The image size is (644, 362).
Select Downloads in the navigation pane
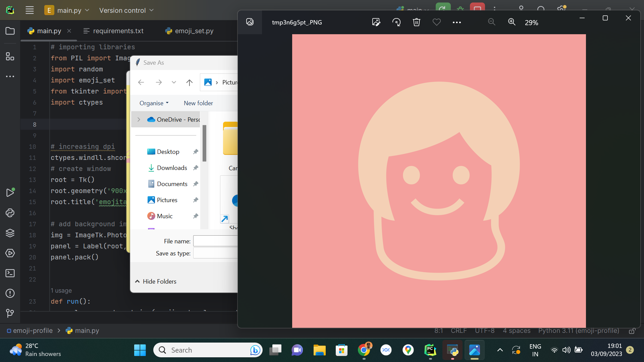point(172,168)
